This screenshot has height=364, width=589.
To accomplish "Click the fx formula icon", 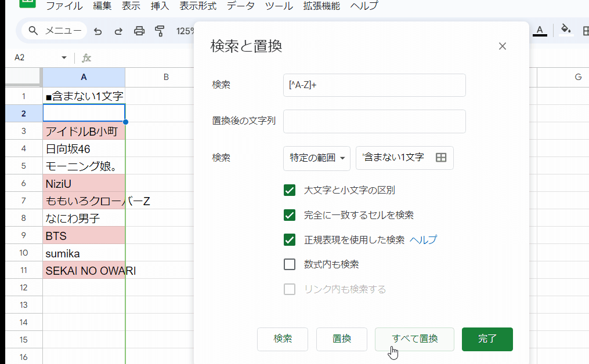I will [86, 58].
